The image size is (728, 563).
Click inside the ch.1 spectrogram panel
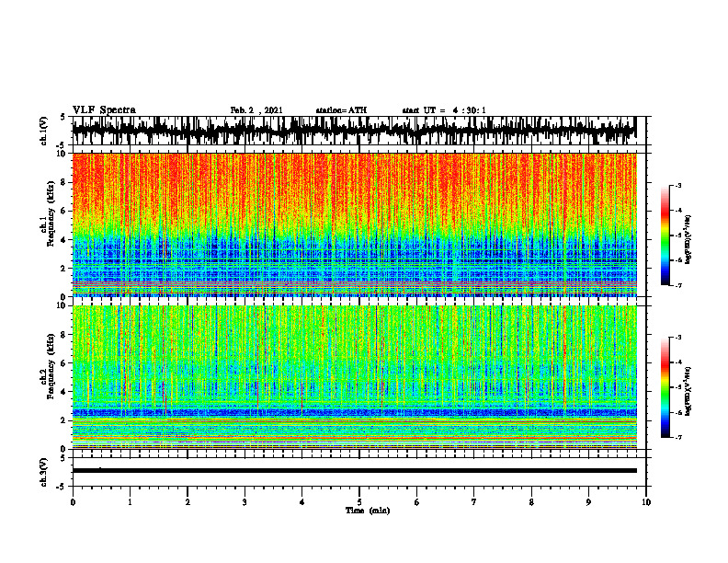[x=354, y=224]
